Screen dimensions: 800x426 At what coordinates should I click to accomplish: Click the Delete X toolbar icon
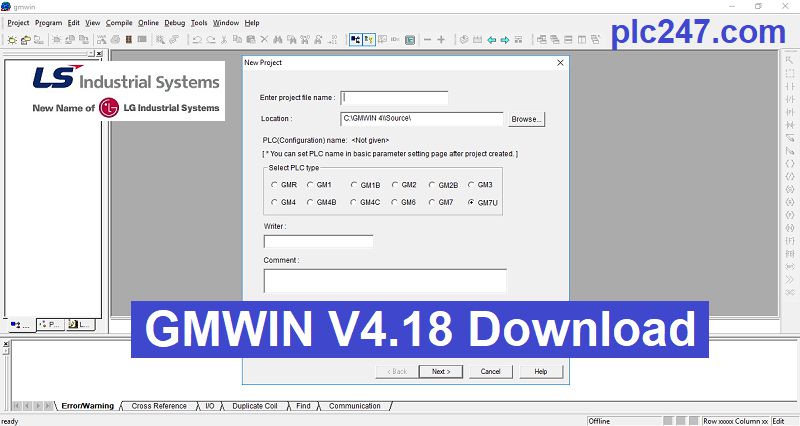(x=264, y=40)
